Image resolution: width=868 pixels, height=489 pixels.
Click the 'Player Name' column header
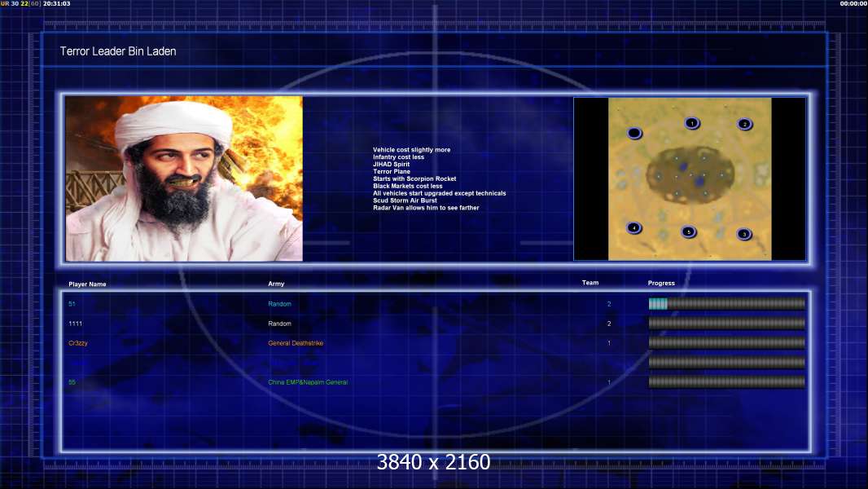[x=87, y=284]
